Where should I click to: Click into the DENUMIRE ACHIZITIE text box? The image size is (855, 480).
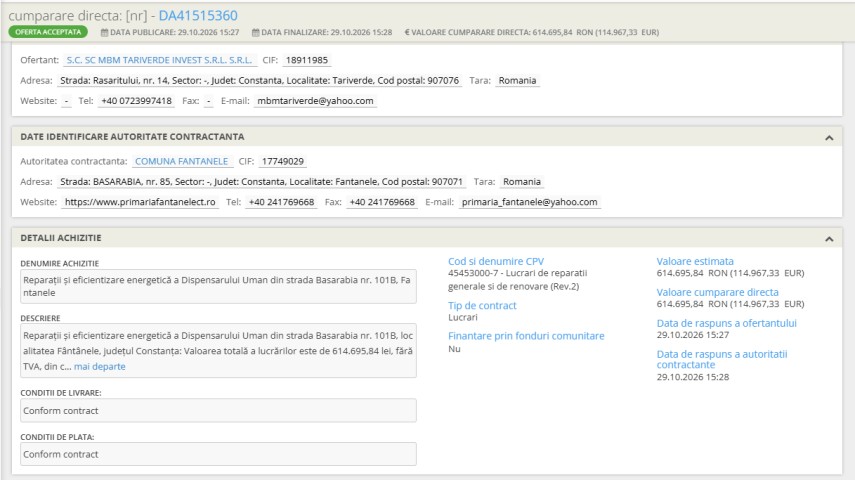[x=218, y=286]
